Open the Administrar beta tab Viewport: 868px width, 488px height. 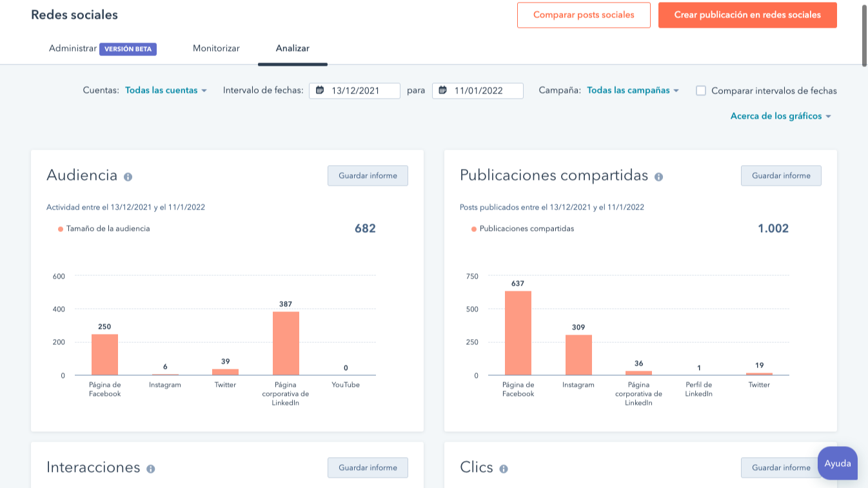(x=72, y=48)
